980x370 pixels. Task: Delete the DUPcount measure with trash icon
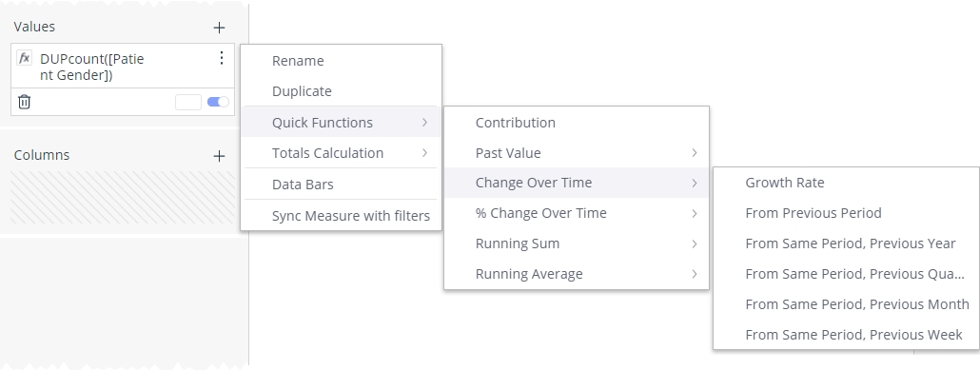click(x=25, y=102)
